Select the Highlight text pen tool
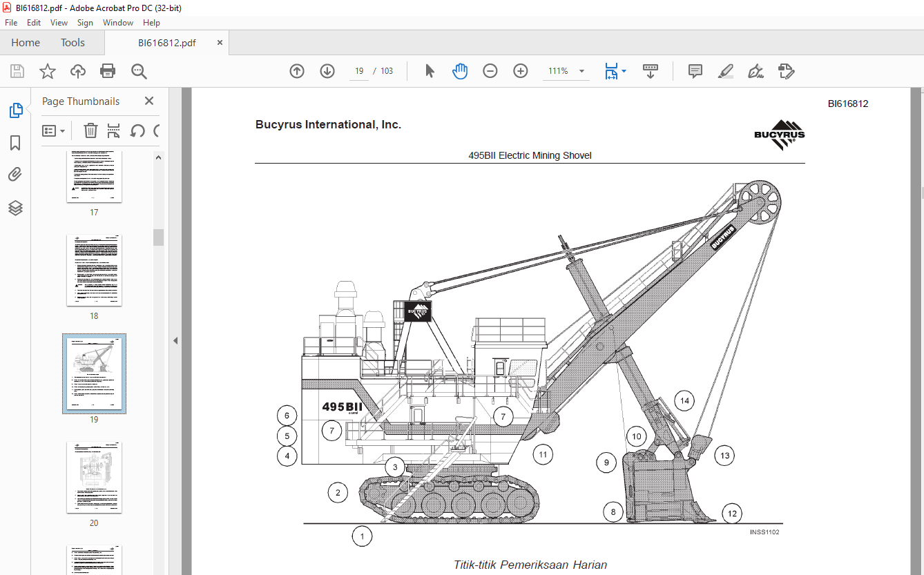 [726, 71]
